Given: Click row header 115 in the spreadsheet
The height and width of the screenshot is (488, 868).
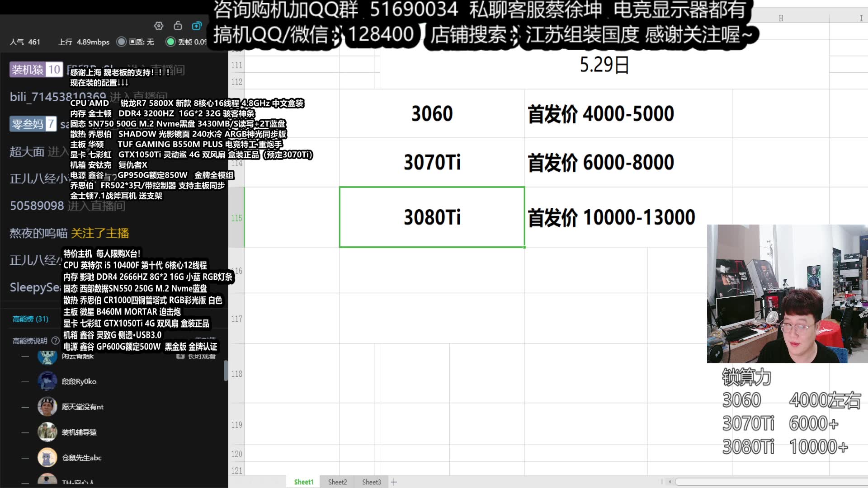Looking at the screenshot, I should (237, 217).
